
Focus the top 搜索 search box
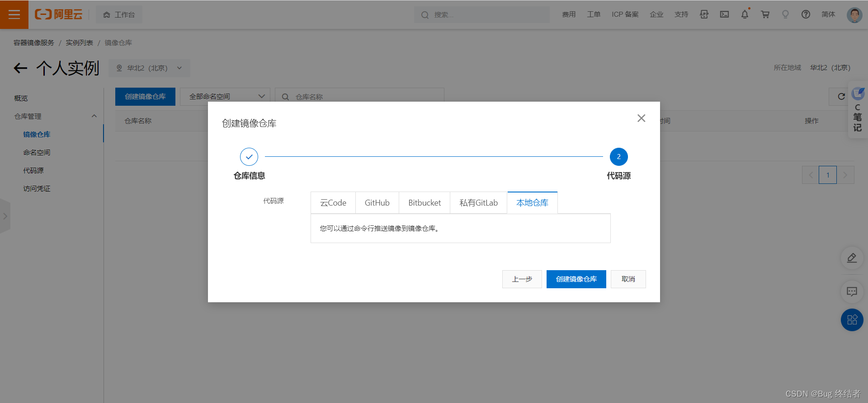click(x=482, y=14)
